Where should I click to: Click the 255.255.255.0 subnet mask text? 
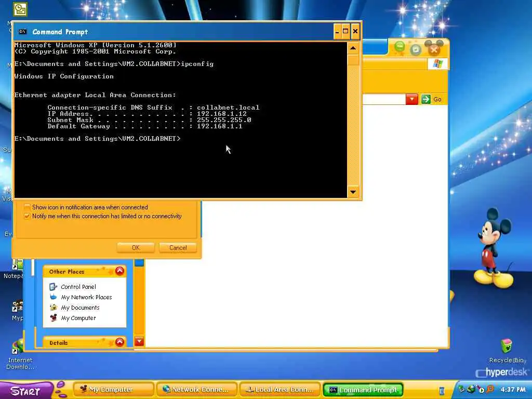coord(224,120)
